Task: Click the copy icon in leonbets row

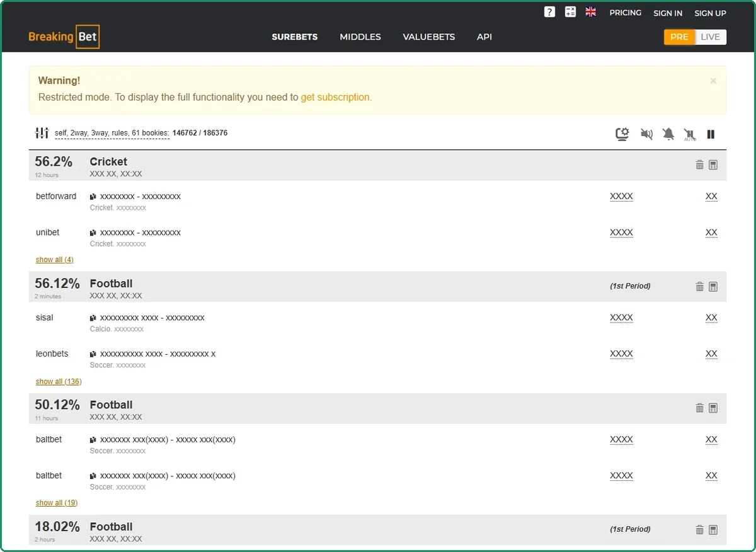Action: [x=93, y=354]
